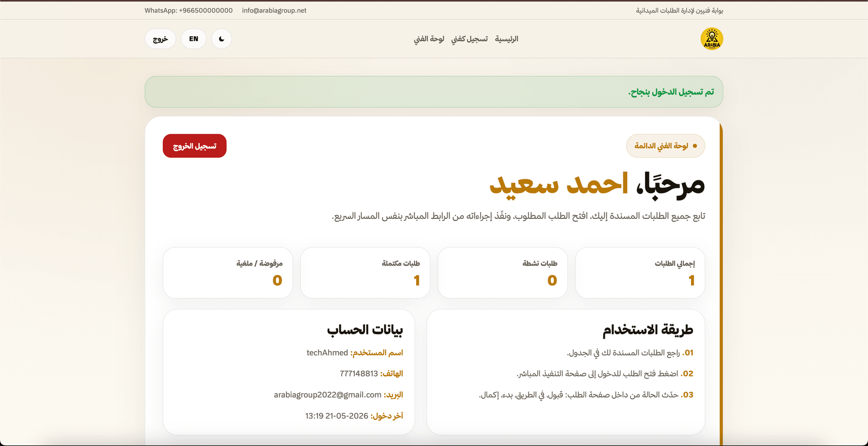
Task: Click the welcome name احمد سعيد
Action: point(559,184)
